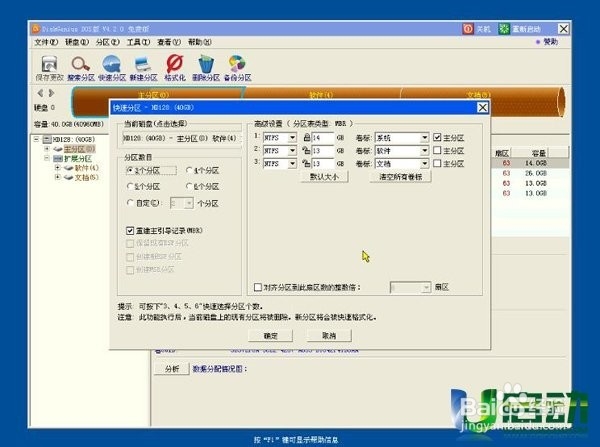This screenshot has height=447, width=600.
Task: Click Clear All Labels (清空所有卷标) button
Action: pyautogui.click(x=401, y=176)
